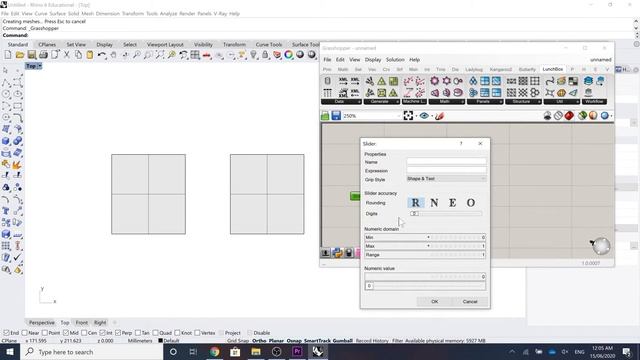Screen dimensions: 640x360
Task: Click the Zoom Extents icon in Grasshopper canvas toolbar
Action: 408,116
